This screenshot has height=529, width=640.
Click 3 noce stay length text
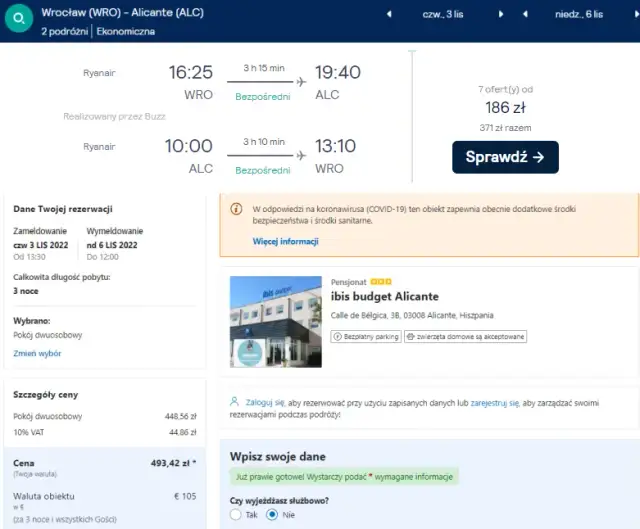pyautogui.click(x=26, y=291)
